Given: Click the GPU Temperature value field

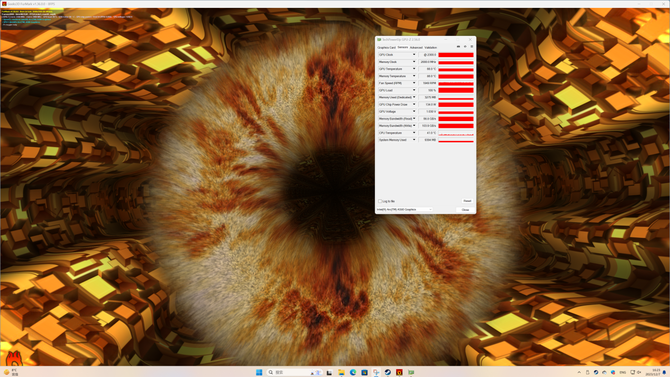Looking at the screenshot, I should pyautogui.click(x=427, y=69).
